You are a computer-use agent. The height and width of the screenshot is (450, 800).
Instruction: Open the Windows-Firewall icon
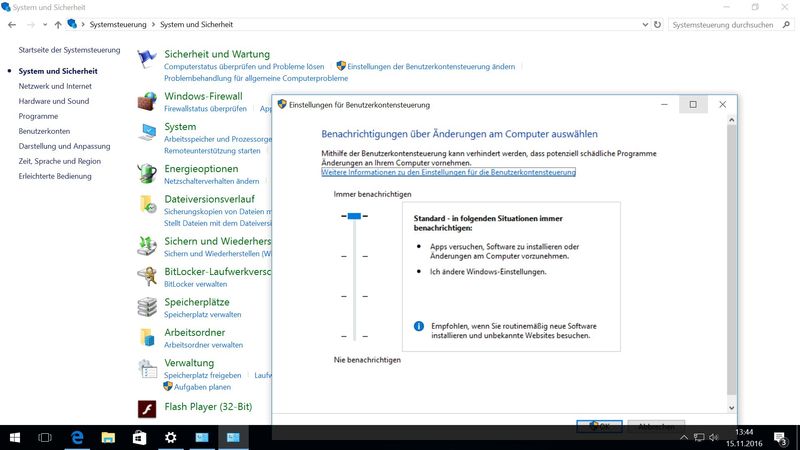[147, 102]
